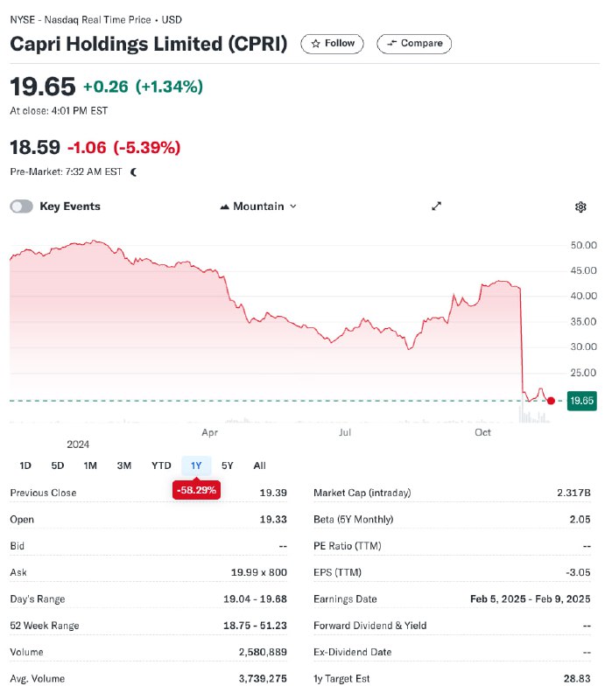Click the Compare arrows icon
612x700 pixels.
coord(391,43)
